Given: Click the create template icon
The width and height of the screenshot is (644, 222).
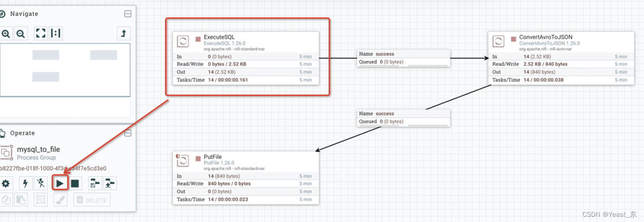Looking at the screenshot, I should [95, 184].
